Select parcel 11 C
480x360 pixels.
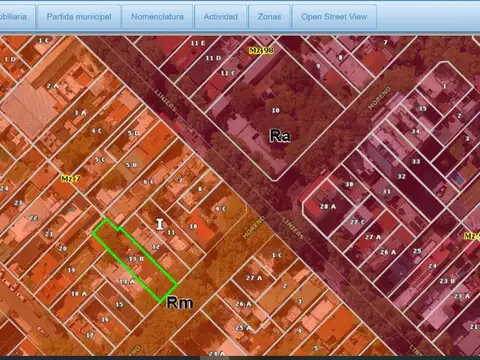coord(228,73)
